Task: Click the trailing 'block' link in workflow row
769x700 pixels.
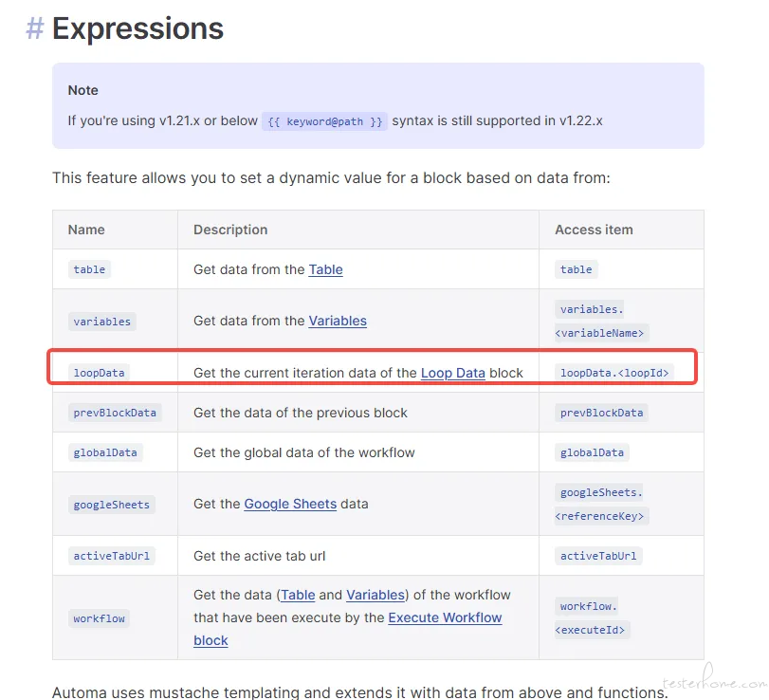Action: tap(211, 640)
